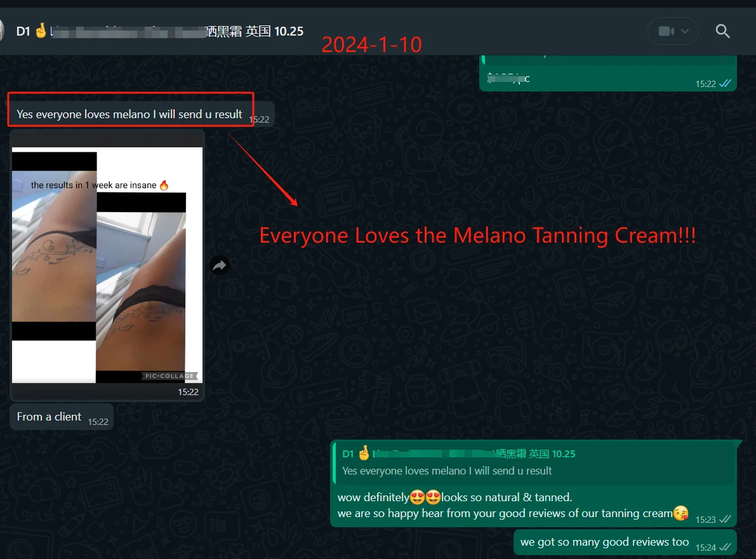Click the read-receipt ticks on the 15:23 message
The height and width of the screenshot is (559, 756).
click(725, 519)
